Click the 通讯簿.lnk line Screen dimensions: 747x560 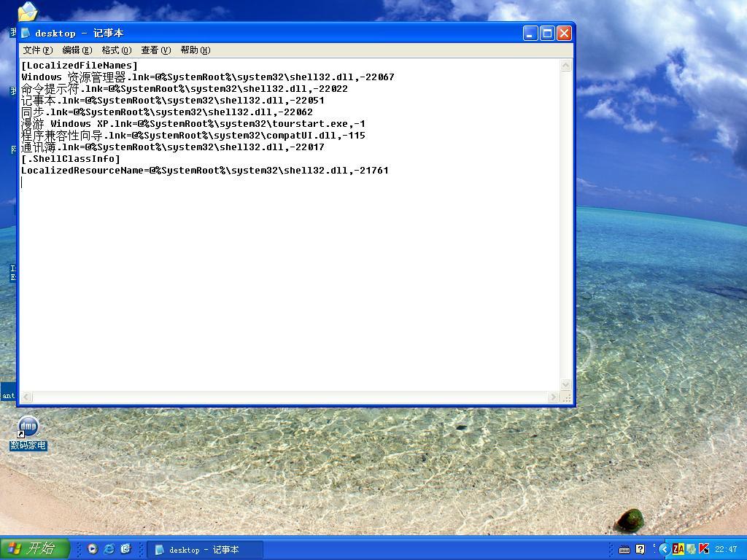coord(172,147)
